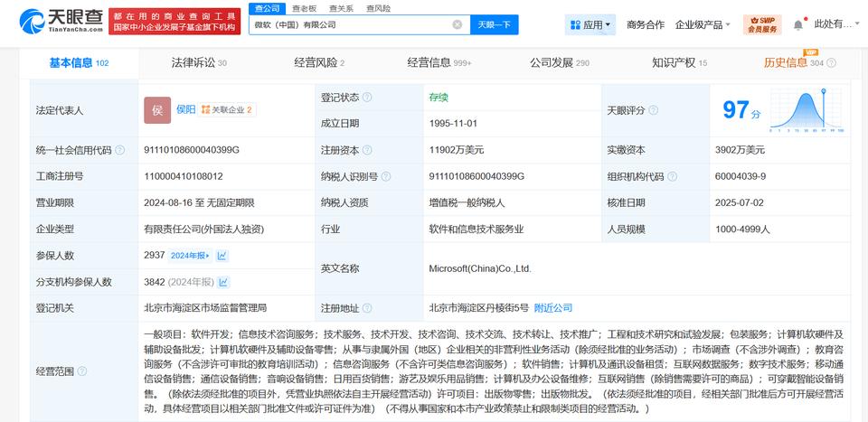Select the 核准日期 value 2025-07-02
Screen dimensions: 868x422
[740, 203]
